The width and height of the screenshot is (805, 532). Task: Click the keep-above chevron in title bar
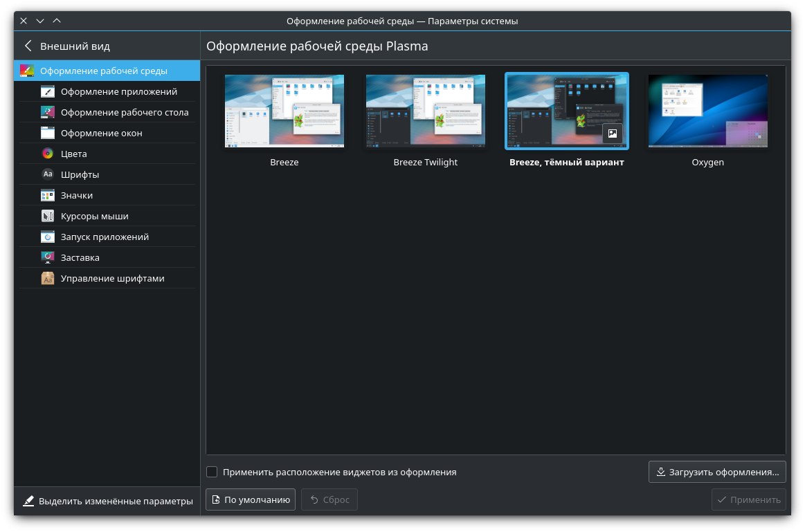[x=57, y=21]
